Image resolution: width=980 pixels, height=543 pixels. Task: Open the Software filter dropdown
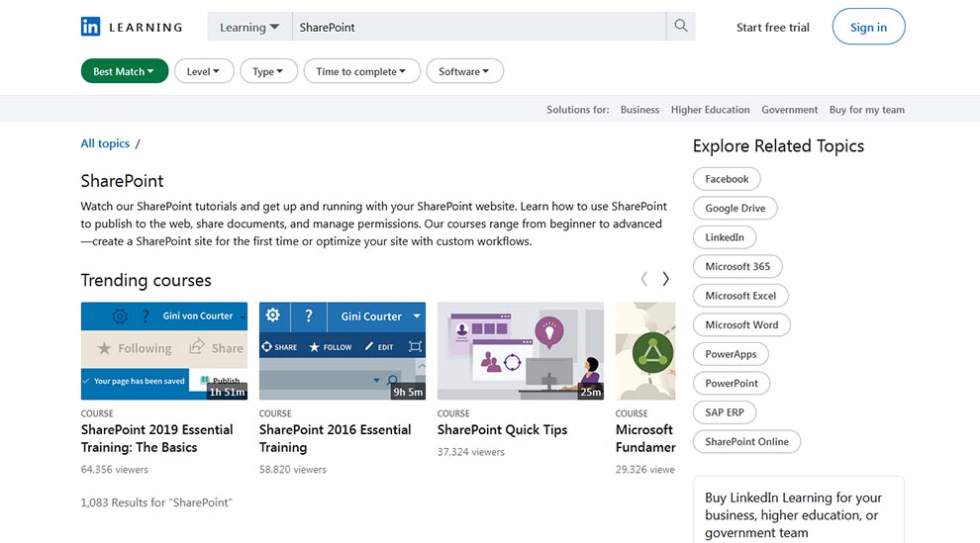464,71
